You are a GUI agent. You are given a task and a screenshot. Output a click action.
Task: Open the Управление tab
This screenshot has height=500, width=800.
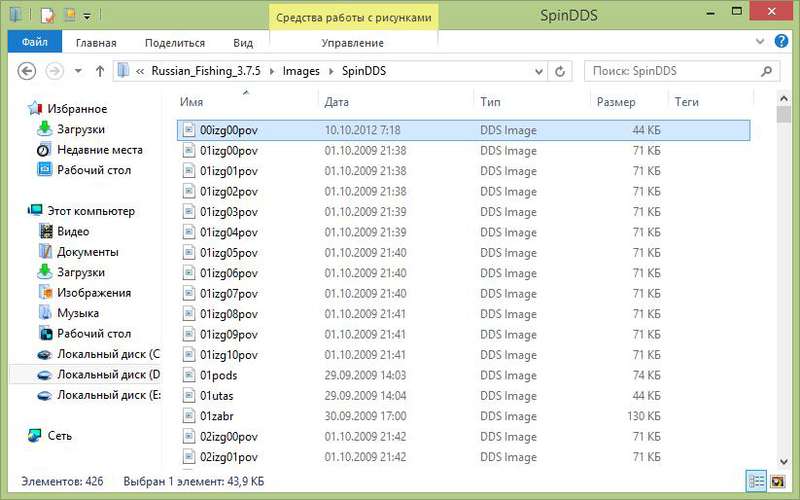coord(353,43)
